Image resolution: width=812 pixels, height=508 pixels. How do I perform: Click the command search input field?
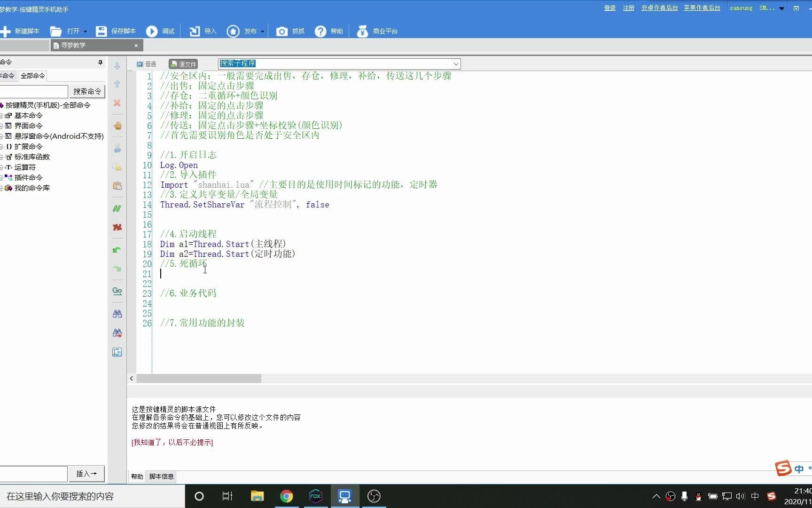(x=33, y=91)
